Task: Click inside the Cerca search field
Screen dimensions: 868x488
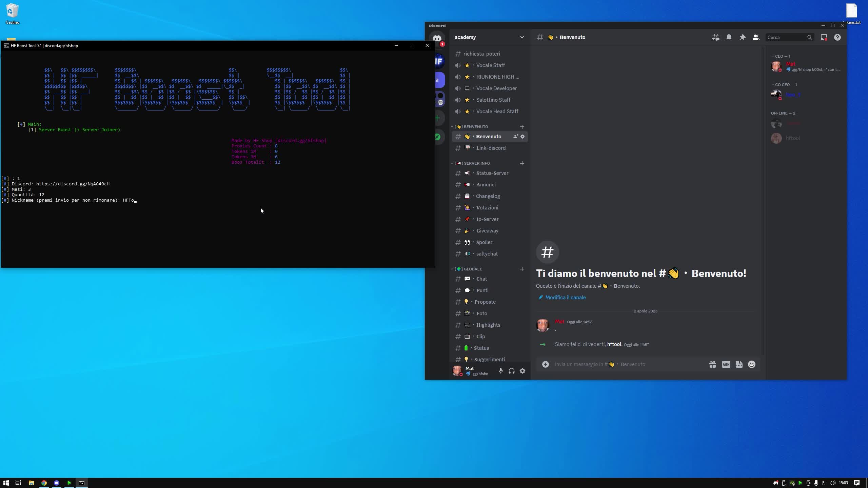Action: (x=787, y=37)
